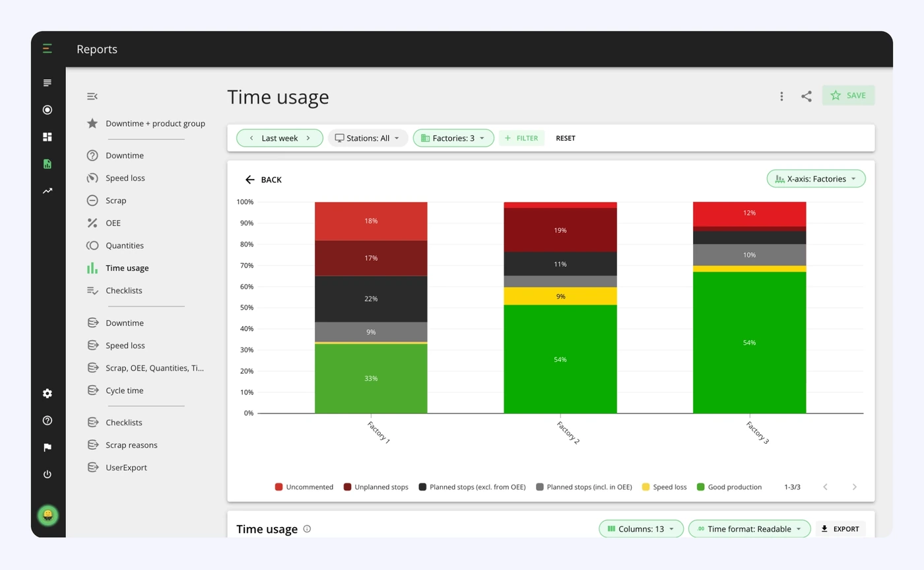Open the settings gear icon
Image resolution: width=924 pixels, height=570 pixels.
pos(47,393)
